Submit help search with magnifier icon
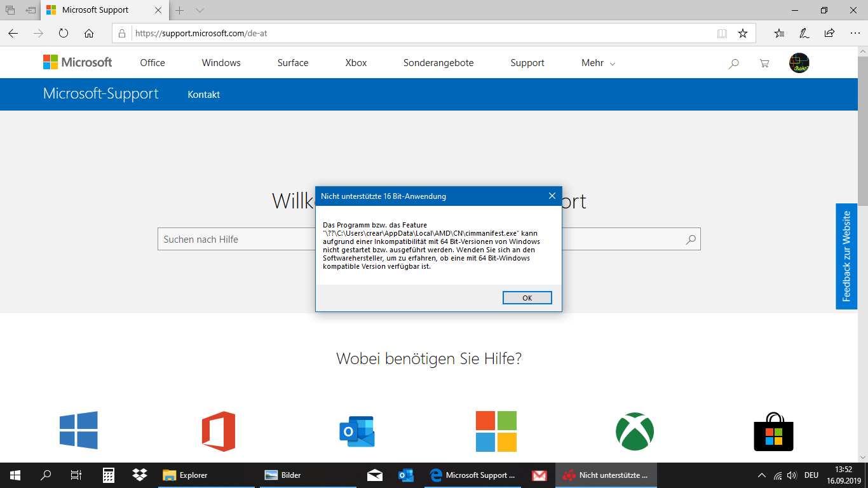The width and height of the screenshot is (868, 488). click(x=691, y=240)
